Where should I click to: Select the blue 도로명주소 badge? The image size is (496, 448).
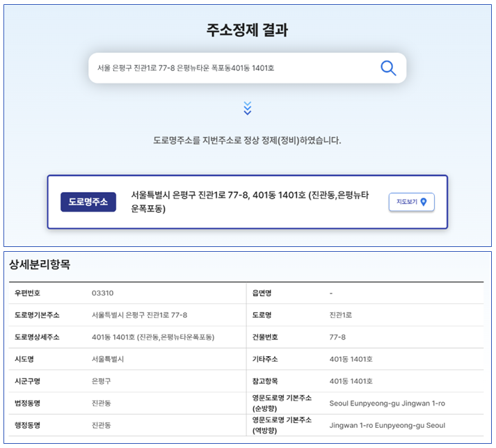coord(88,202)
